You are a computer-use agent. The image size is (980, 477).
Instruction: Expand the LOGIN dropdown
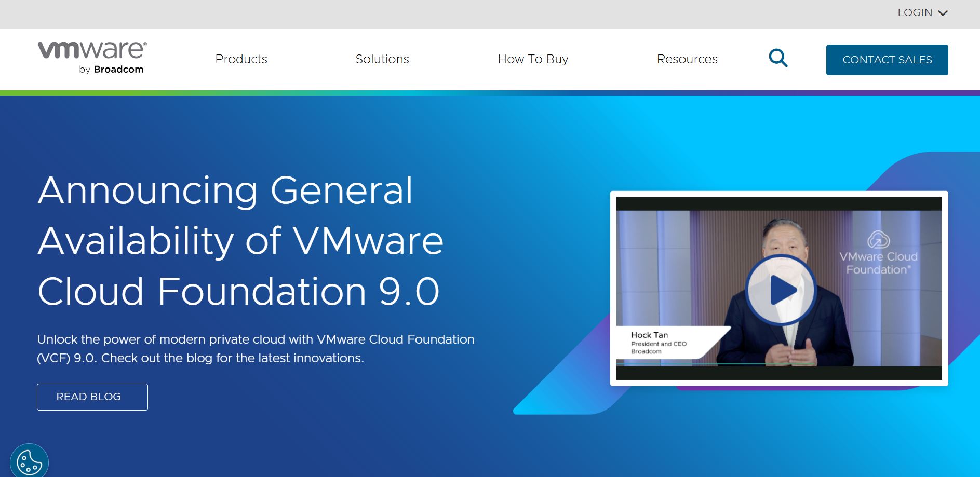(922, 12)
